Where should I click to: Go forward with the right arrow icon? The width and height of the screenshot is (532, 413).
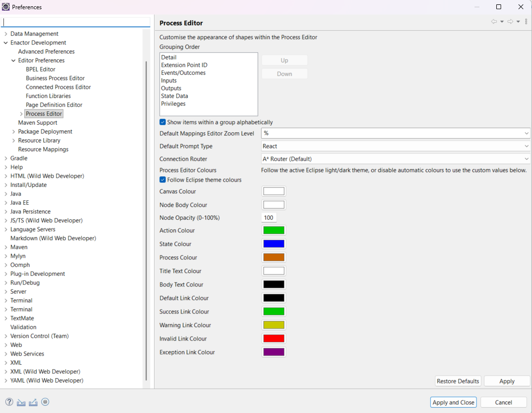click(x=510, y=22)
